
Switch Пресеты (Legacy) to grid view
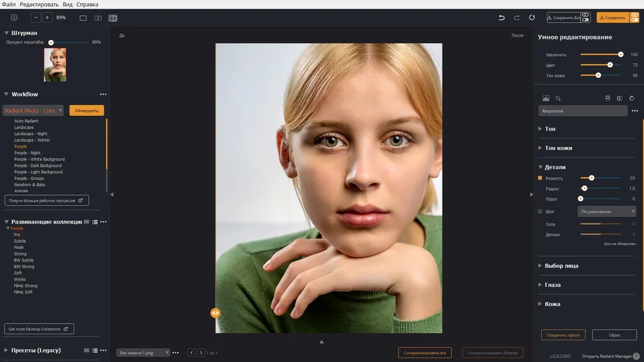[x=87, y=350]
